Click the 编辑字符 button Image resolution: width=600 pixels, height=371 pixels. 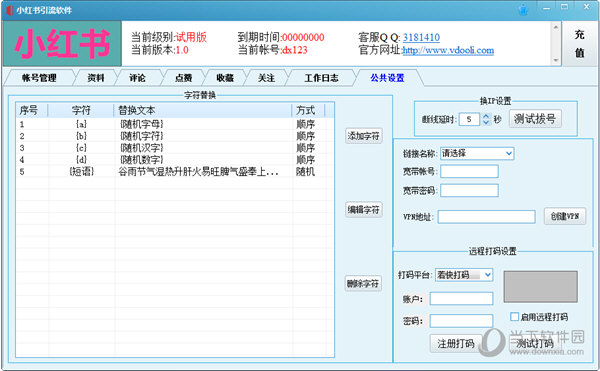click(x=364, y=210)
